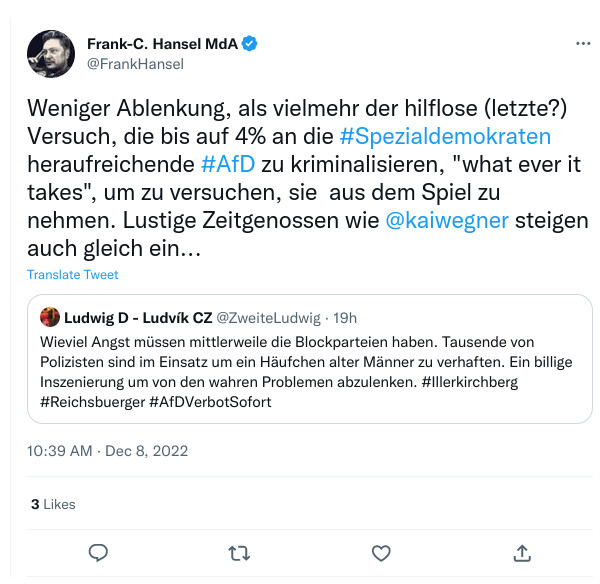Like the tweet with heart icon
The height and width of the screenshot is (584, 600).
pyautogui.click(x=381, y=552)
